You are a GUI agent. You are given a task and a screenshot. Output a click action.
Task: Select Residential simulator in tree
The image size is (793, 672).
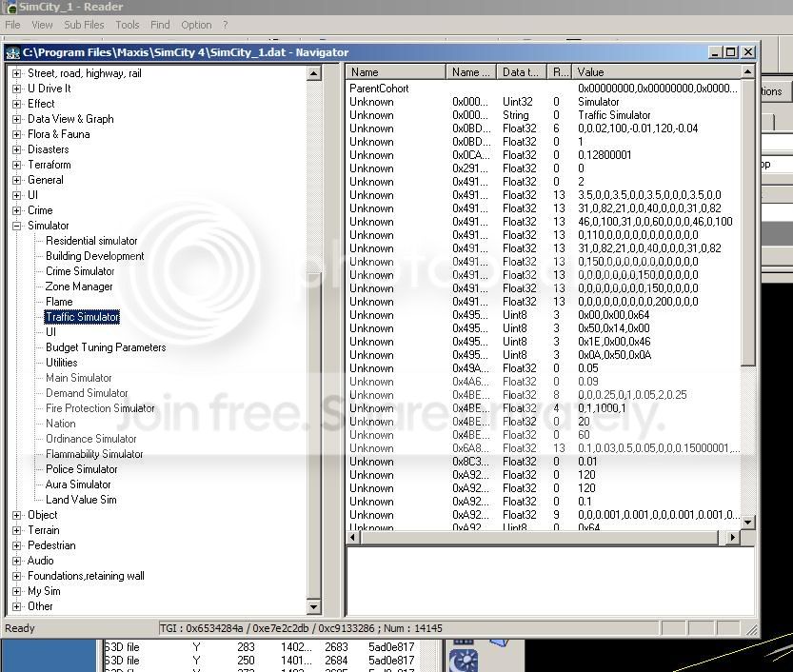[x=91, y=241]
